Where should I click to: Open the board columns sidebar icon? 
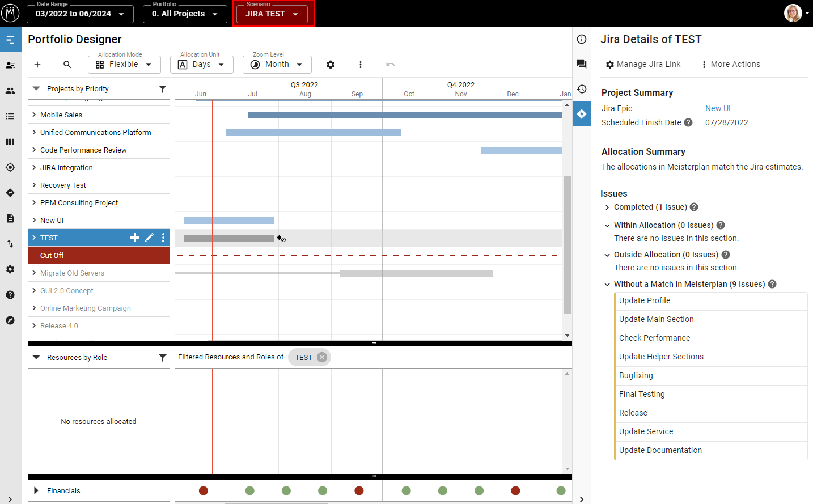[10, 142]
